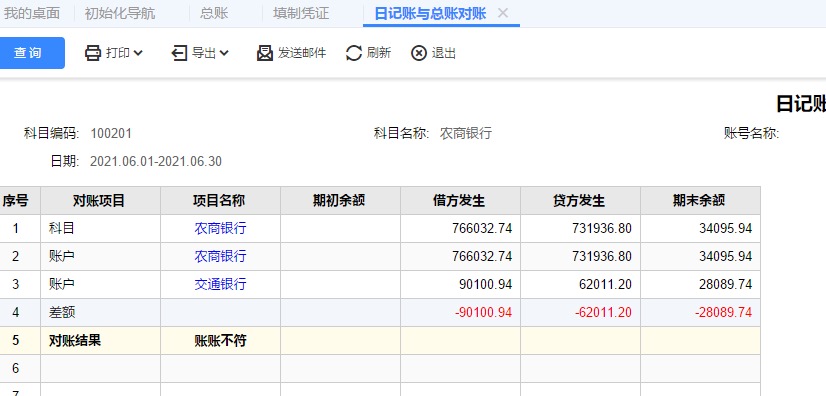Click the refresh arrows icon
This screenshot has height=396, width=826.
354,53
